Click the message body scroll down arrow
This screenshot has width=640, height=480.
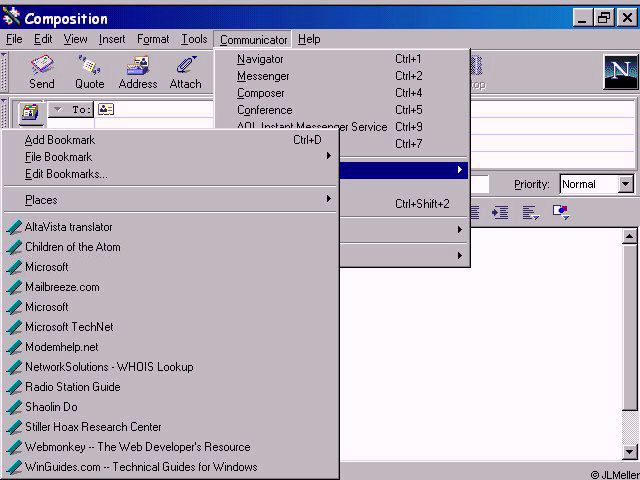coord(629,451)
